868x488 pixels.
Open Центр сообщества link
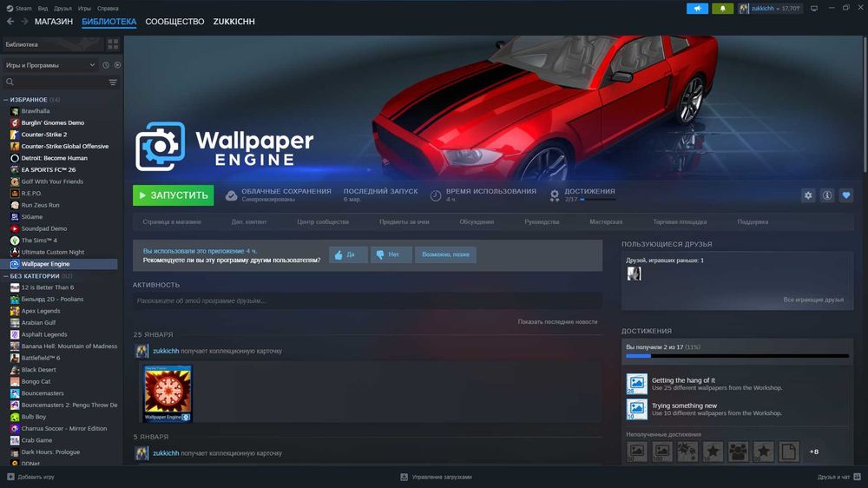point(323,221)
